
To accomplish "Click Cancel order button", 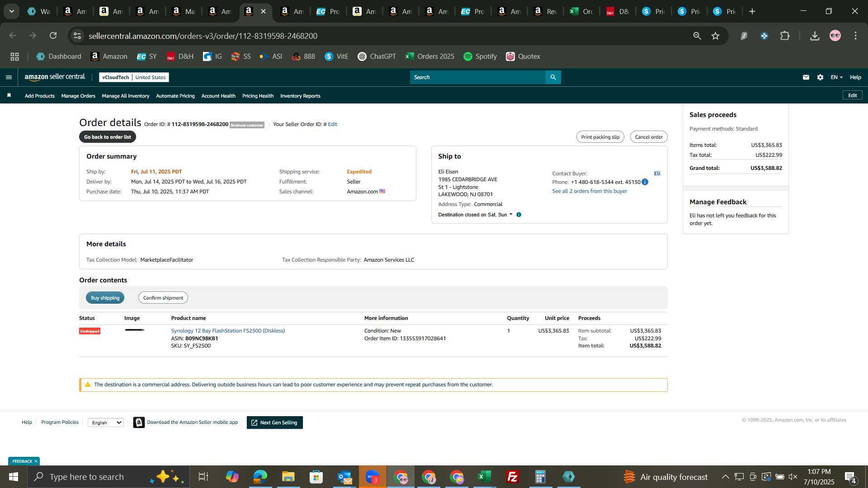I will tap(649, 137).
